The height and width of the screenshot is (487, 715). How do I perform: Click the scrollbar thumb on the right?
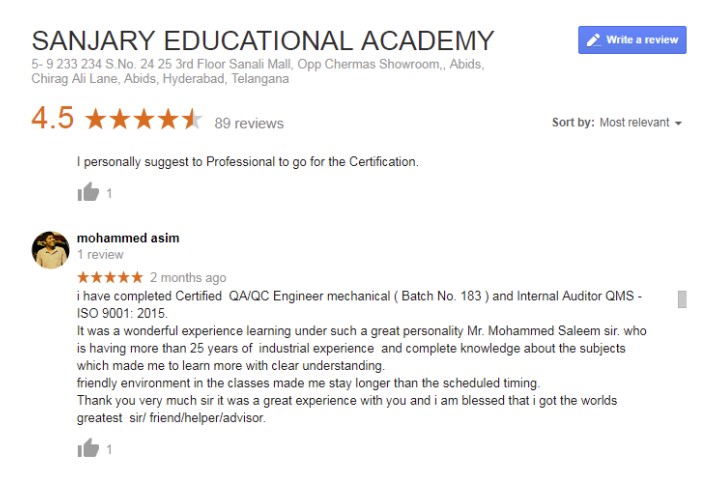click(682, 299)
